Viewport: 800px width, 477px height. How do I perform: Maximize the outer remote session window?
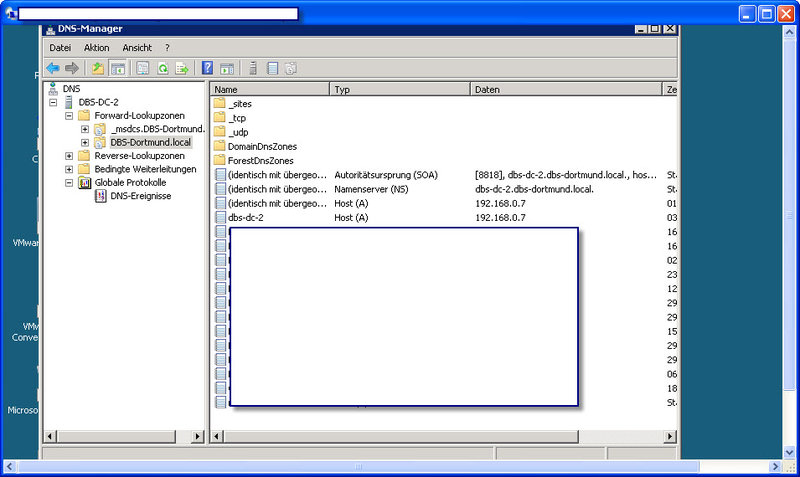coord(766,14)
